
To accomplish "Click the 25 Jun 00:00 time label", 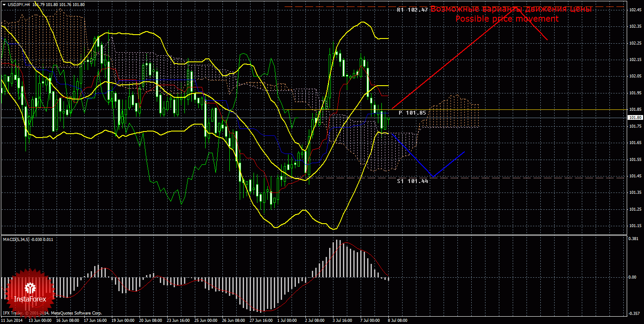I will coord(206,321).
